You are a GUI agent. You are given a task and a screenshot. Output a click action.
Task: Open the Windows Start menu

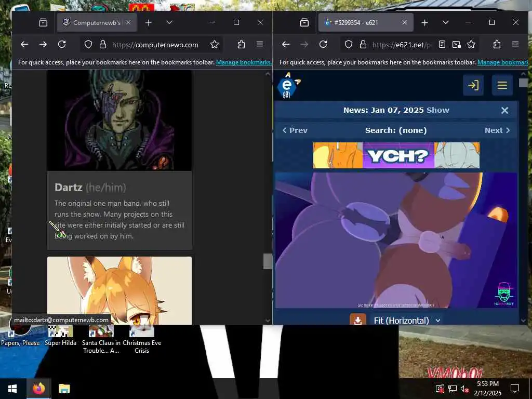[x=12, y=389]
